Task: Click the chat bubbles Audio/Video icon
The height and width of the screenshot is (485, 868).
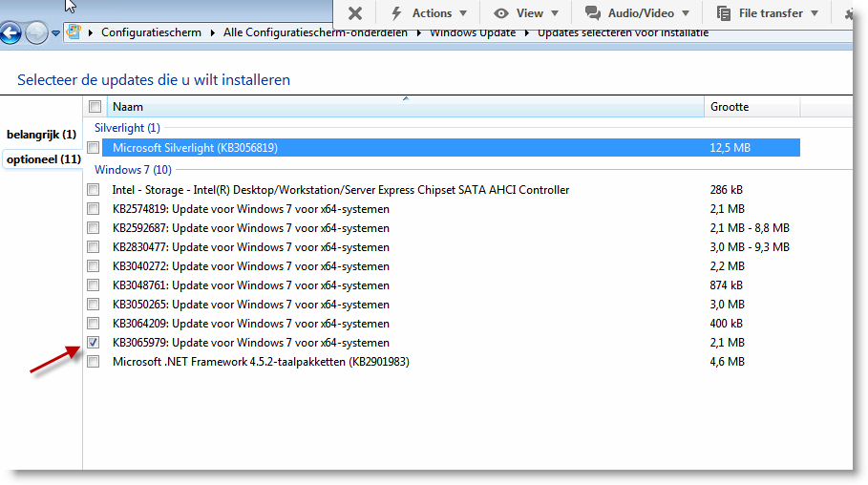Action: coord(592,13)
